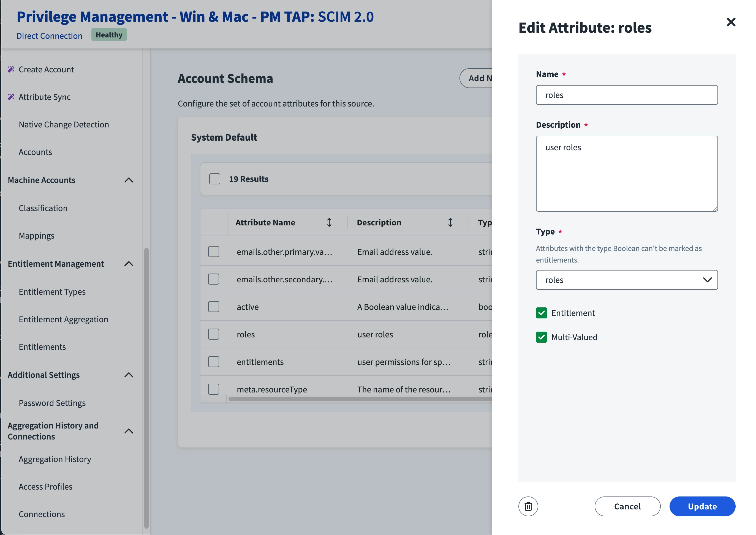
Task: Click 'A Boolean value indica...' description
Action: (403, 307)
